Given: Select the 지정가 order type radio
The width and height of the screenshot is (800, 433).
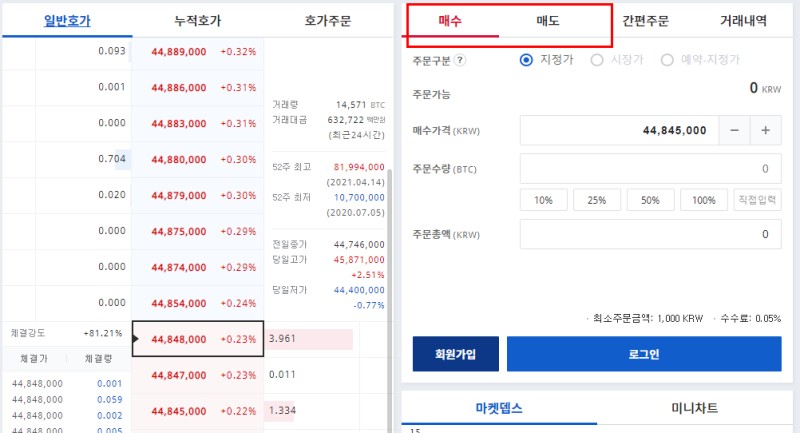Looking at the screenshot, I should [x=526, y=60].
